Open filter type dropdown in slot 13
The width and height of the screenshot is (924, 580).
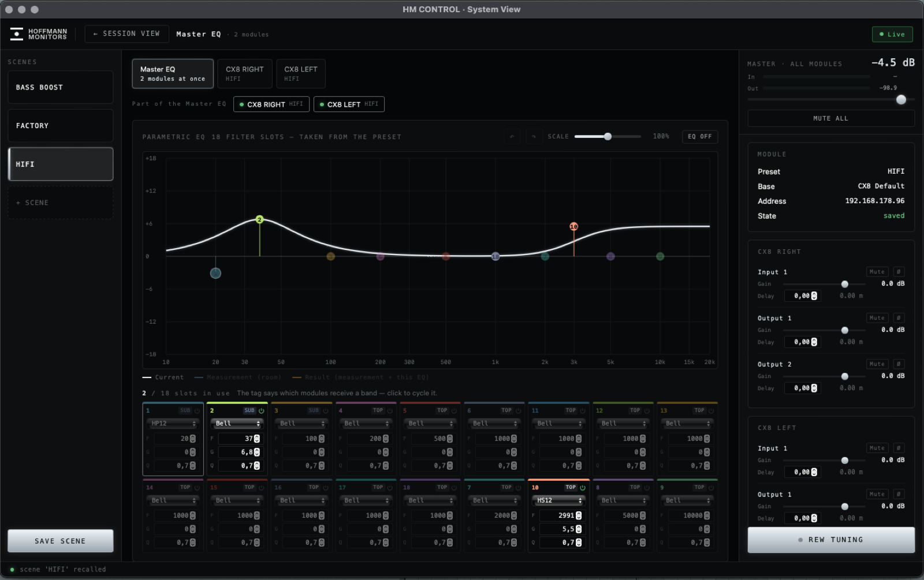[688, 424]
